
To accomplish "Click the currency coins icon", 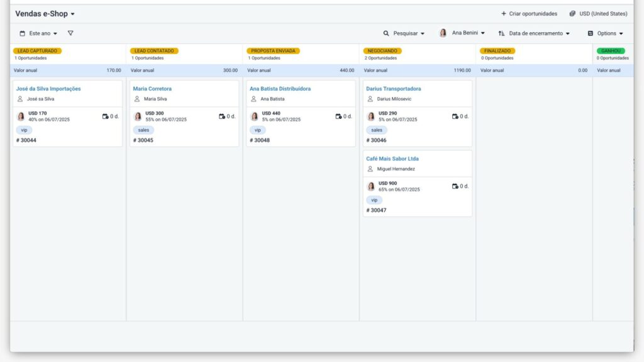I will click(572, 14).
